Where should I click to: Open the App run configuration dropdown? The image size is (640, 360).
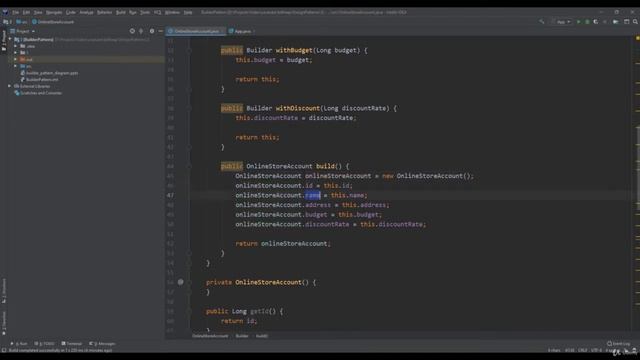[x=562, y=22]
